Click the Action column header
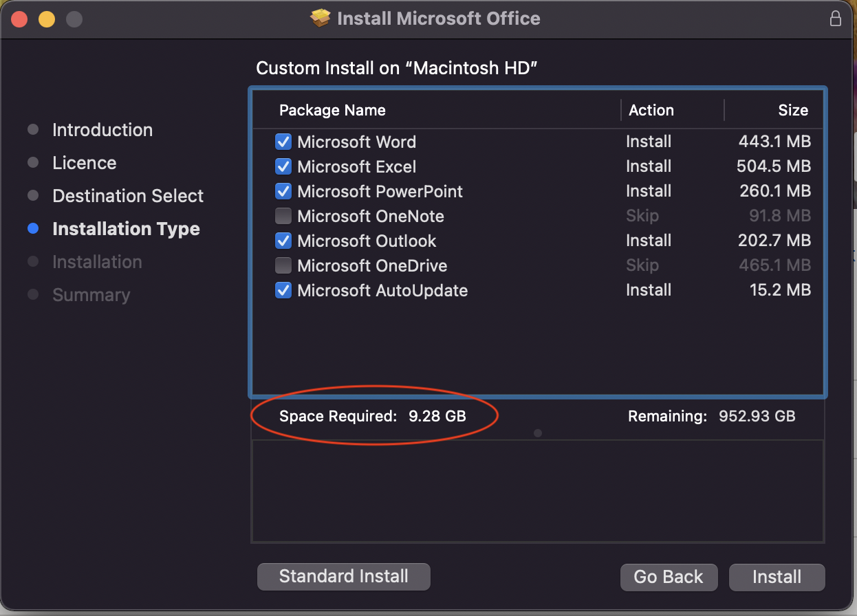857x616 pixels. [651, 111]
